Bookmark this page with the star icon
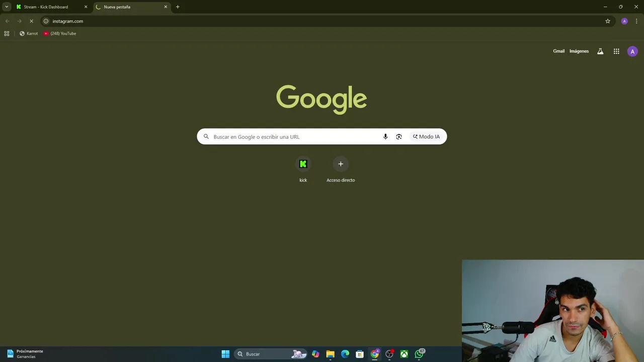Screen dimensions: 644x362 pos(608,21)
